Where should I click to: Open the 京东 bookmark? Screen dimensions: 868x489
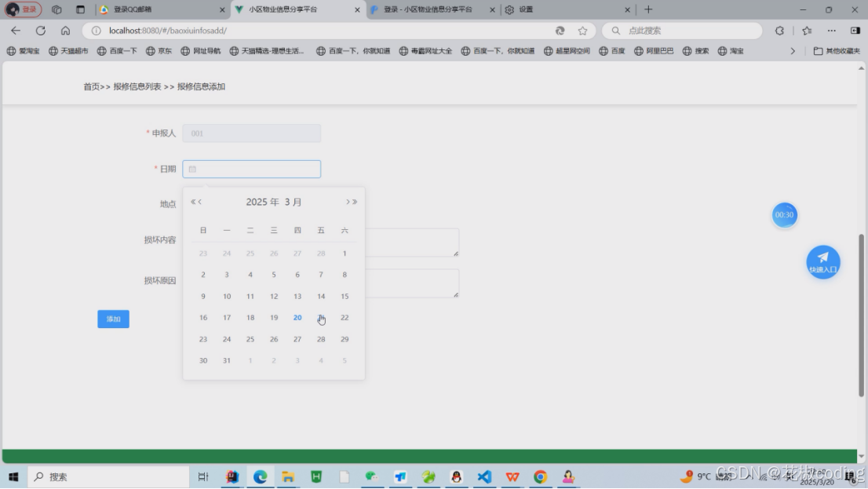159,51
